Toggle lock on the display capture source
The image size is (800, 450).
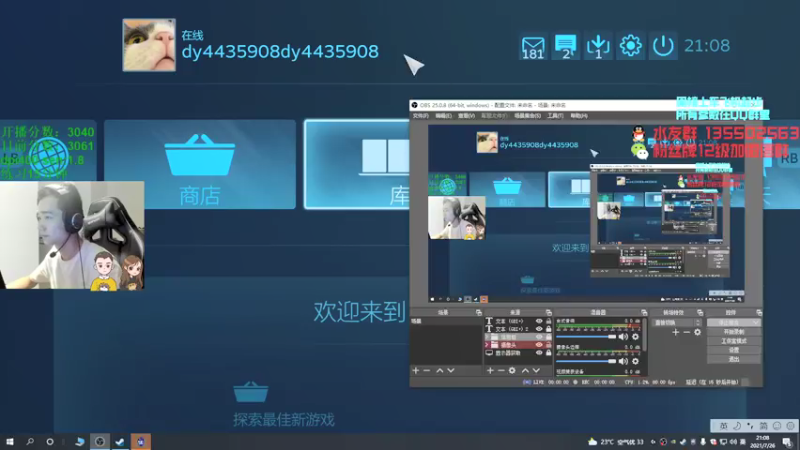coord(548,353)
